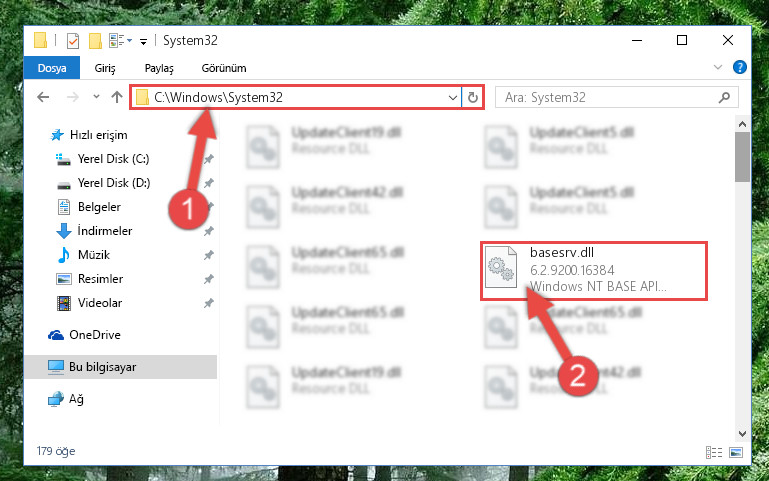Refresh the System32 folder view

[473, 97]
